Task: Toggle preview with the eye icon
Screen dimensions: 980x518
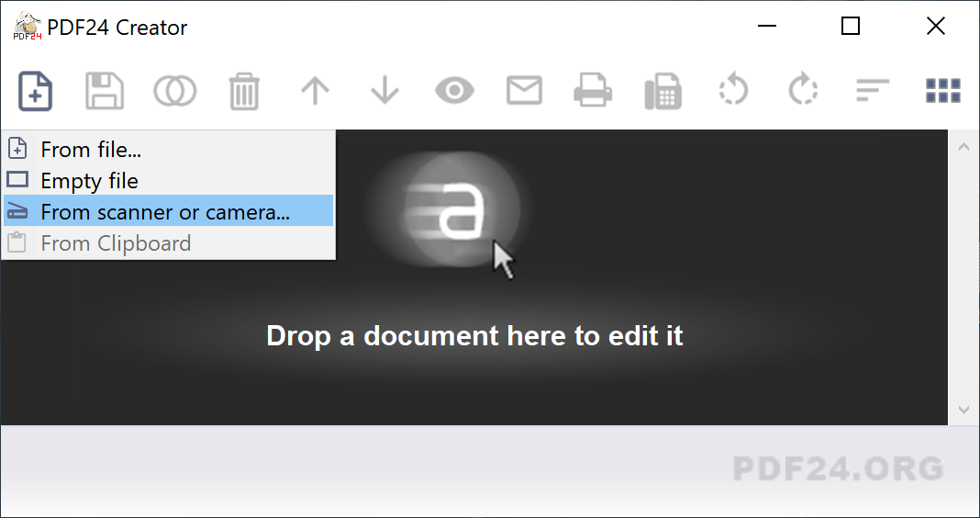Action: (454, 91)
